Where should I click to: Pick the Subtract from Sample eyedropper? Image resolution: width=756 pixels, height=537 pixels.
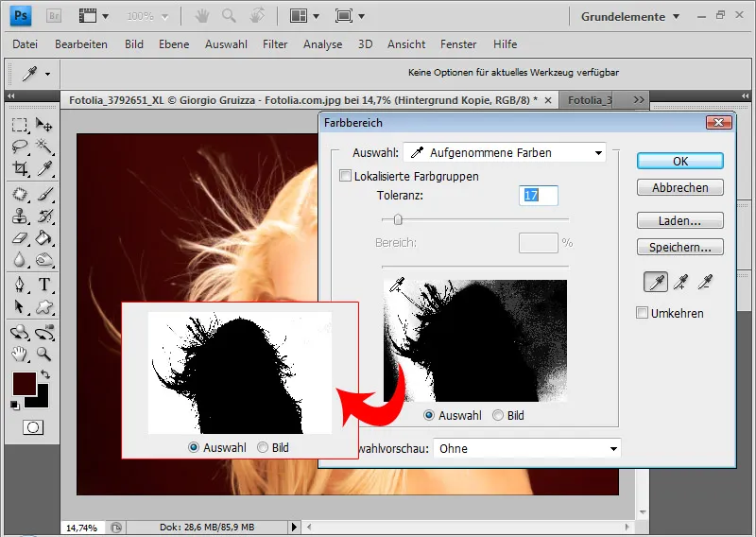(x=705, y=282)
